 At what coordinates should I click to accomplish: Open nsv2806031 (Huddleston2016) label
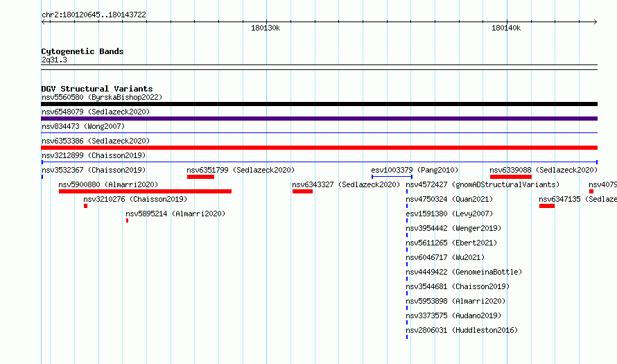tap(462, 330)
